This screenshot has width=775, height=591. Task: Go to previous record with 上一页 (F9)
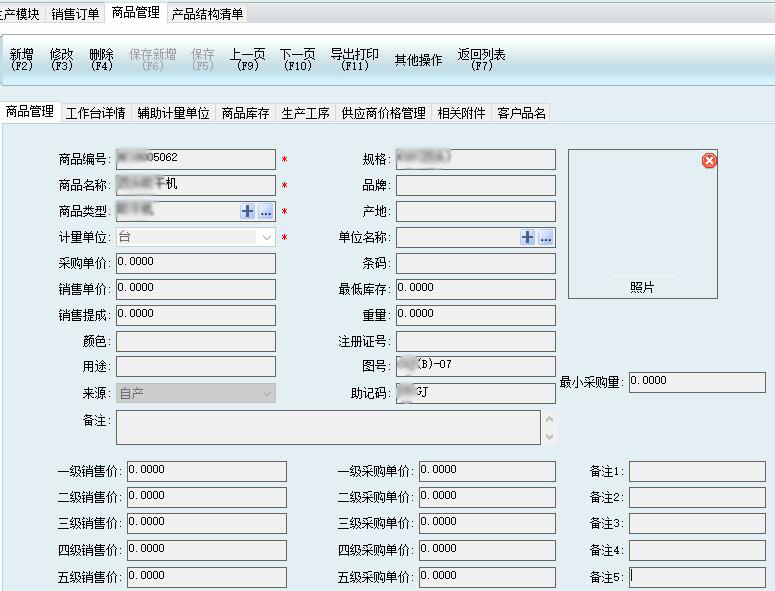tap(247, 60)
